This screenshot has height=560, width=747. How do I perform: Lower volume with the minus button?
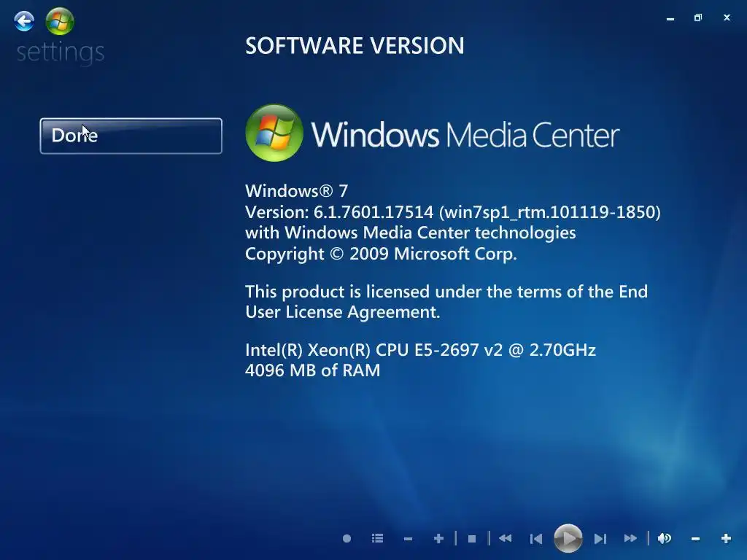(x=695, y=539)
